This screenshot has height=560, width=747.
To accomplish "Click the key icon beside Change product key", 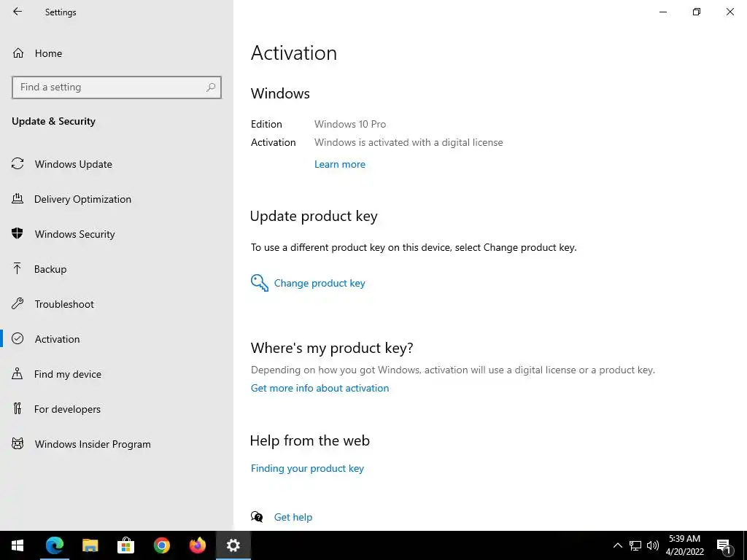I will (x=260, y=283).
